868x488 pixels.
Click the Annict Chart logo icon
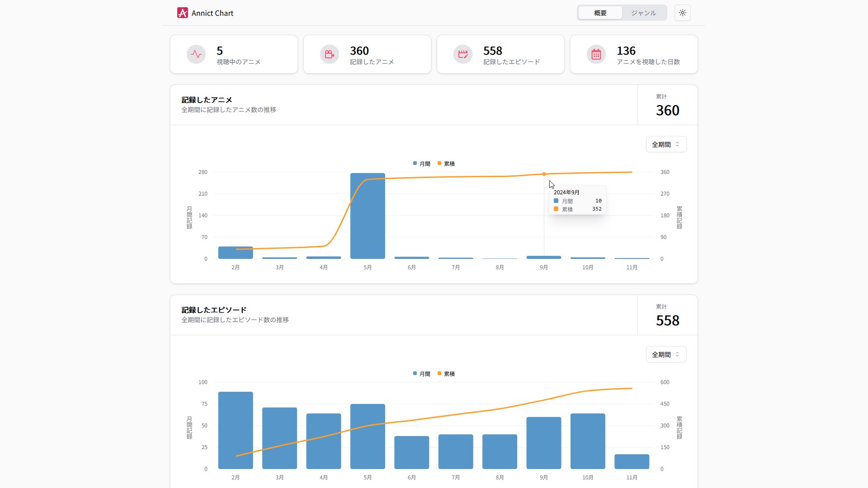tap(182, 13)
